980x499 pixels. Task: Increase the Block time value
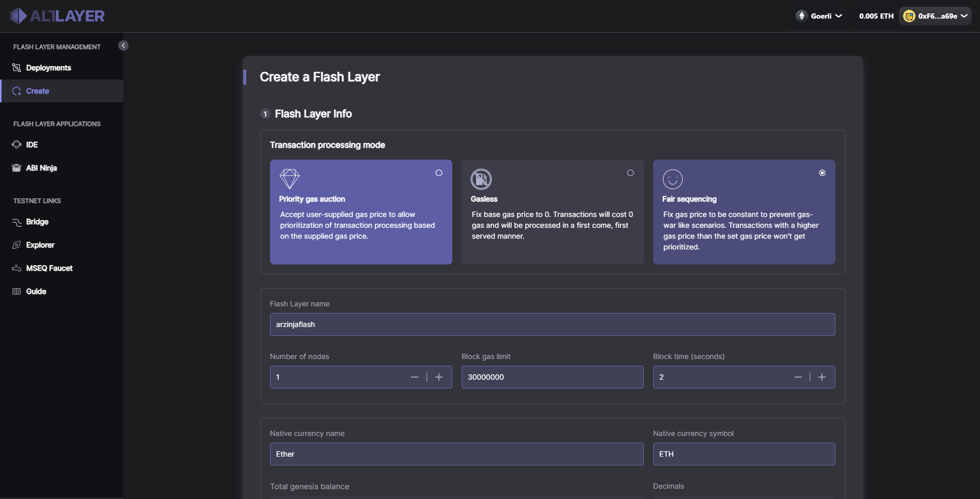tap(822, 377)
